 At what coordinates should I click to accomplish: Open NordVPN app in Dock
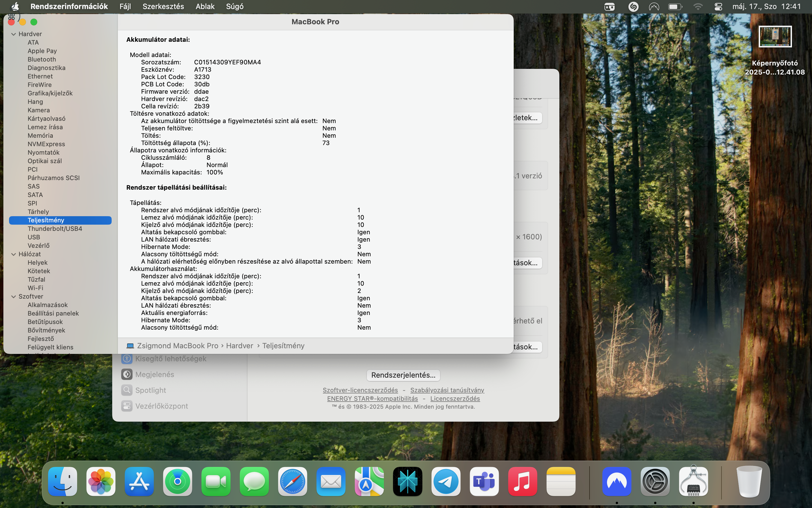617,481
